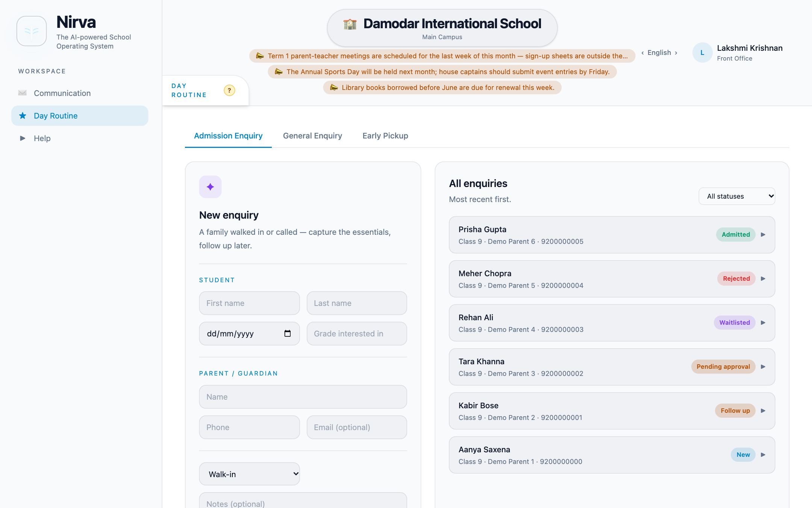Click the Last name input field
The height and width of the screenshot is (508, 812).
click(x=357, y=303)
